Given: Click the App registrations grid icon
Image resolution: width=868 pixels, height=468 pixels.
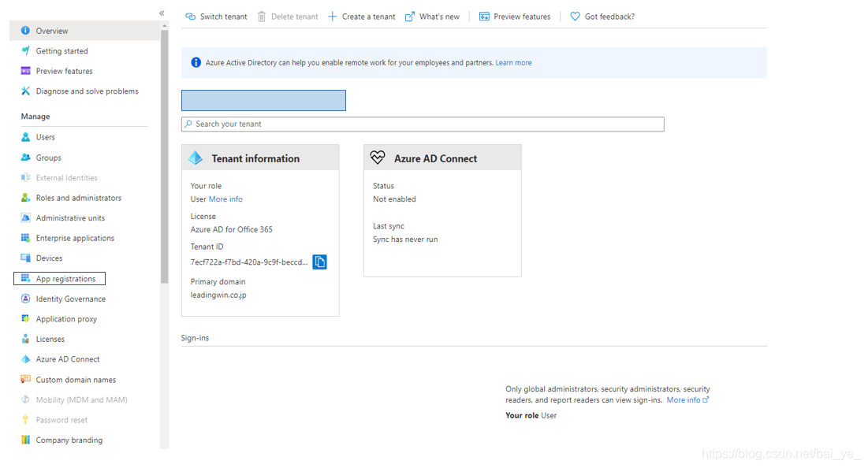Looking at the screenshot, I should click(25, 278).
